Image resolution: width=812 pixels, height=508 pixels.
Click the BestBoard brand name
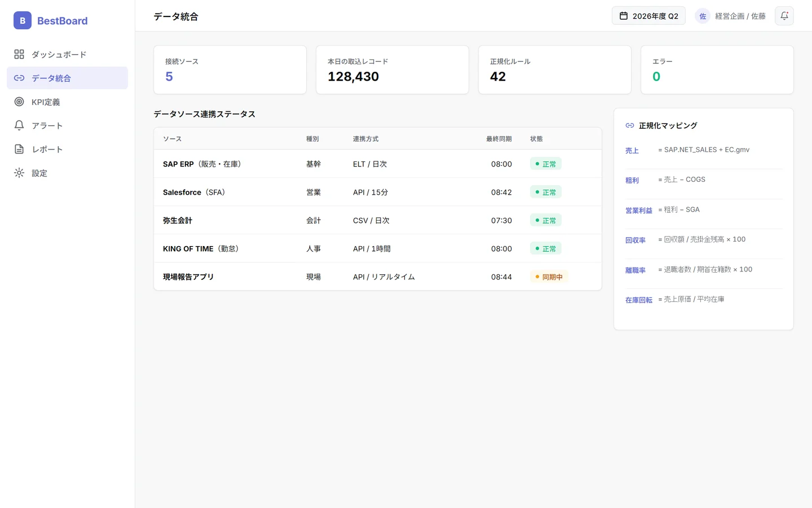coord(63,21)
